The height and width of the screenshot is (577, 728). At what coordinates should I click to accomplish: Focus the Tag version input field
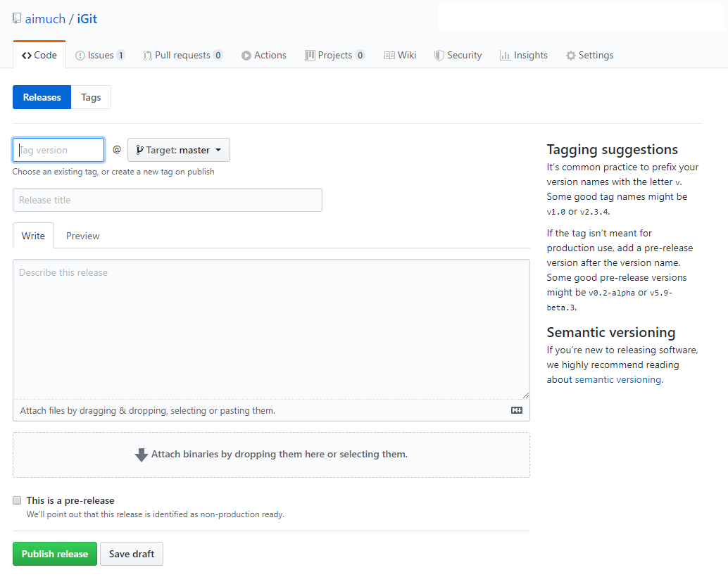pyautogui.click(x=58, y=150)
